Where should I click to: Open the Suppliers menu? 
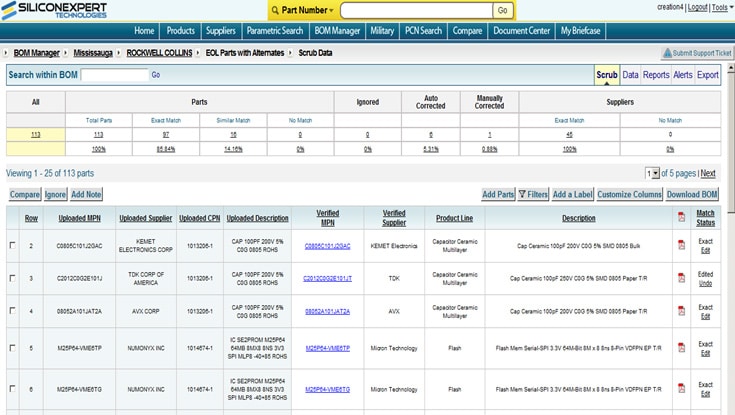[221, 31]
